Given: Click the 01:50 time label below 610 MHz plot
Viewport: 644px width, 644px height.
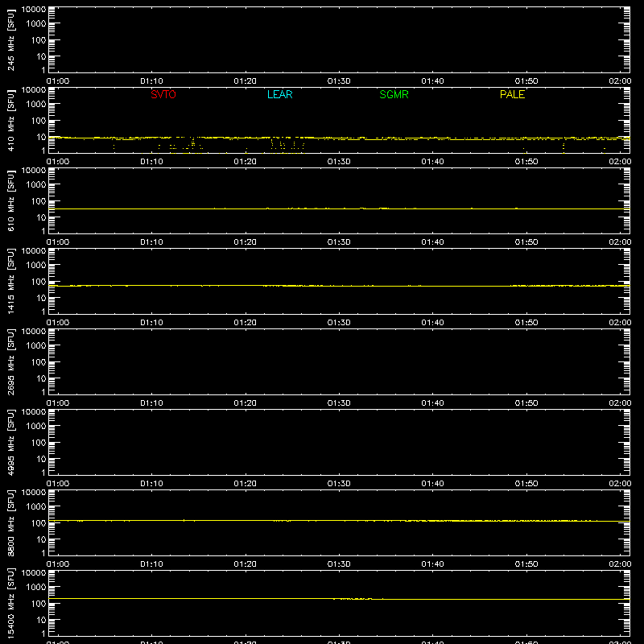Looking at the screenshot, I should [526, 242].
